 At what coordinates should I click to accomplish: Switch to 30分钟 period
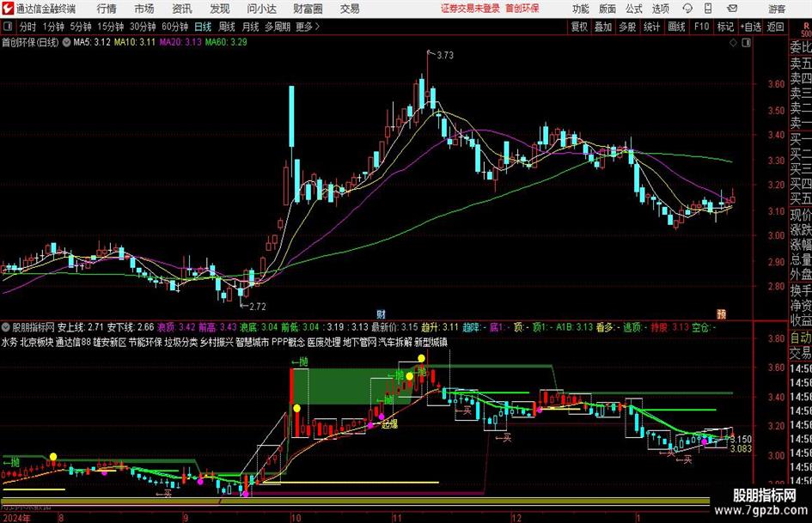[x=143, y=27]
